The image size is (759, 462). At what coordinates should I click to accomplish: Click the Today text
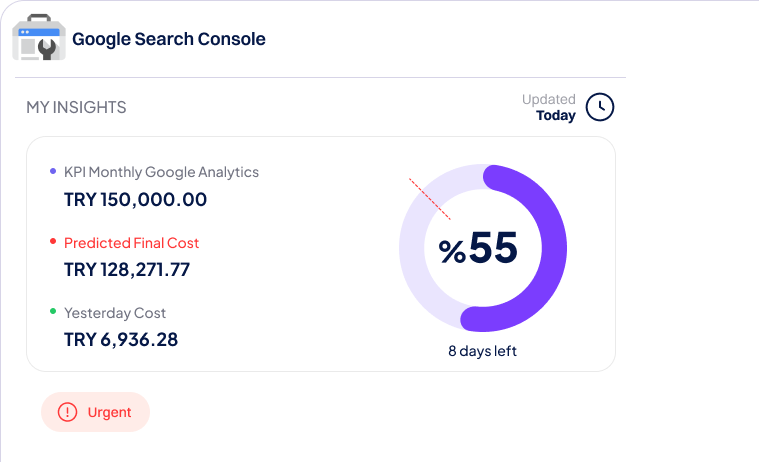pos(556,116)
